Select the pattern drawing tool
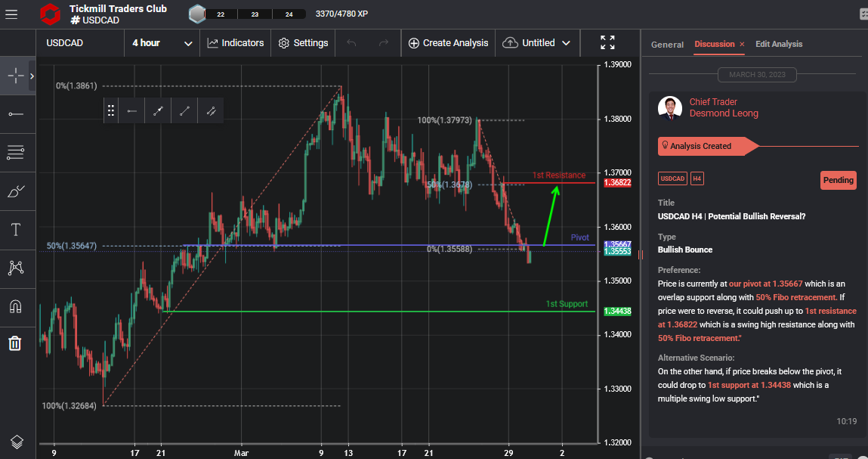Image resolution: width=868 pixels, height=459 pixels. (16, 268)
